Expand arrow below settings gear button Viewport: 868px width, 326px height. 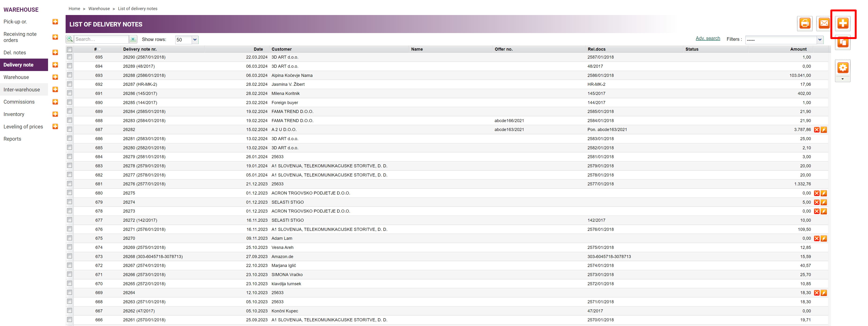842,79
